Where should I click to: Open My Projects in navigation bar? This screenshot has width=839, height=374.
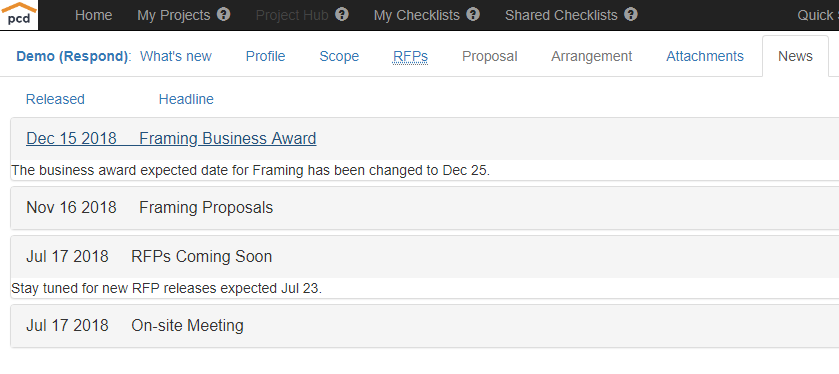tap(174, 16)
